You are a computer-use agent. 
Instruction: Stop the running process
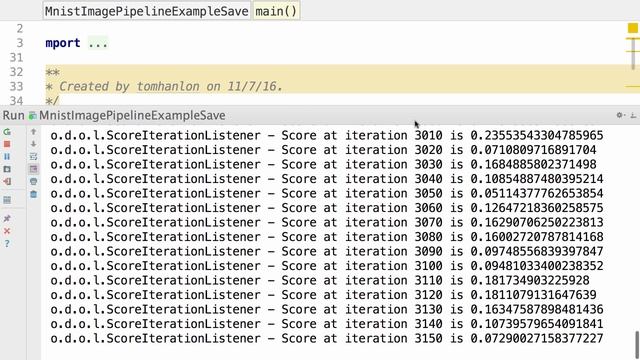(7, 144)
